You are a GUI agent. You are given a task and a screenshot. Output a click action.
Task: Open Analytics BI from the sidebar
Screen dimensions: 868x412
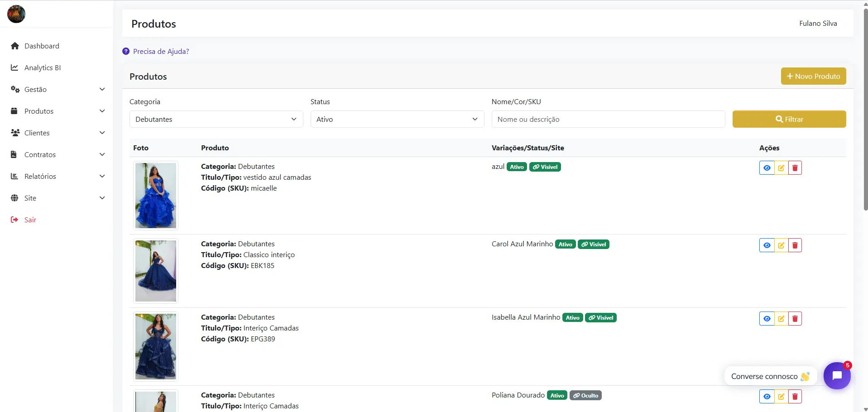(x=43, y=67)
